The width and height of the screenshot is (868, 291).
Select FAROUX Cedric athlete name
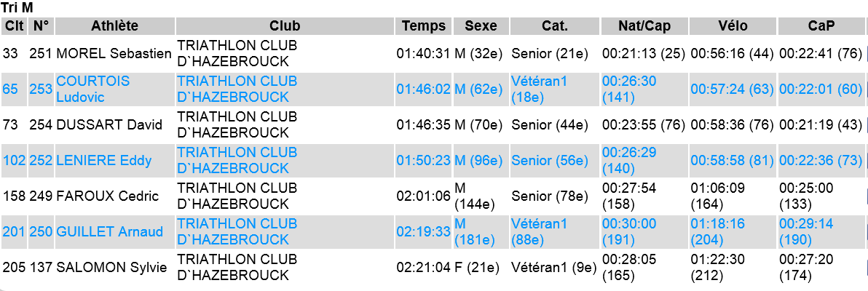(107, 196)
